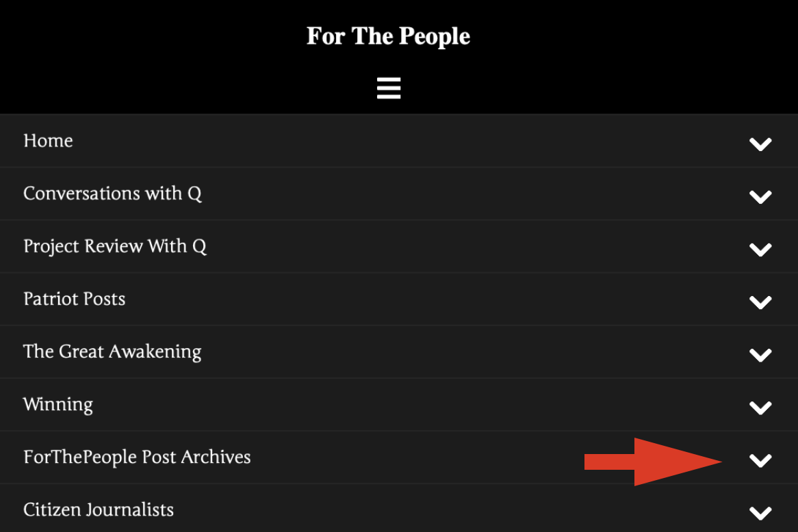Click the Winning row chevron icon
The height and width of the screenshot is (532, 798).
pyautogui.click(x=760, y=408)
